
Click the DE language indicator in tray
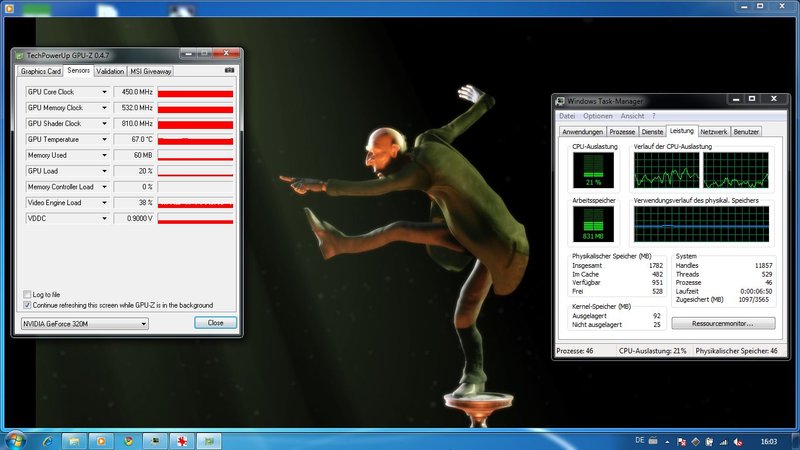(639, 440)
